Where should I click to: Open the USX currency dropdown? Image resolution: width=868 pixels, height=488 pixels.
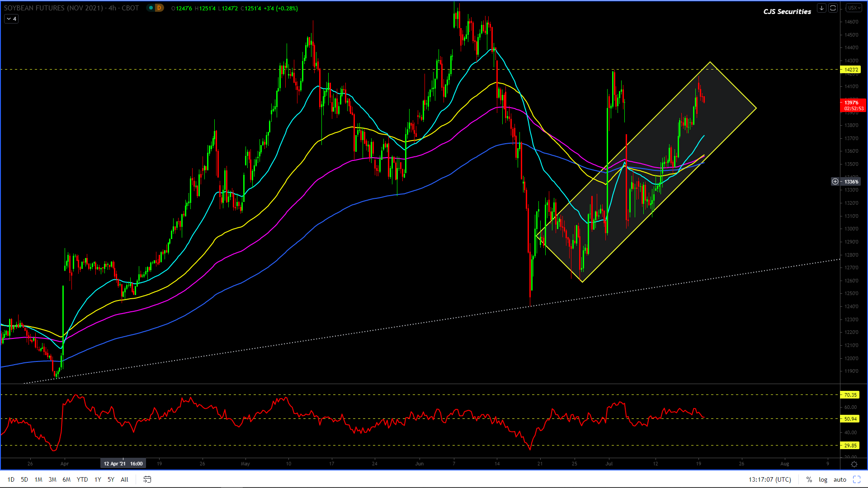854,8
